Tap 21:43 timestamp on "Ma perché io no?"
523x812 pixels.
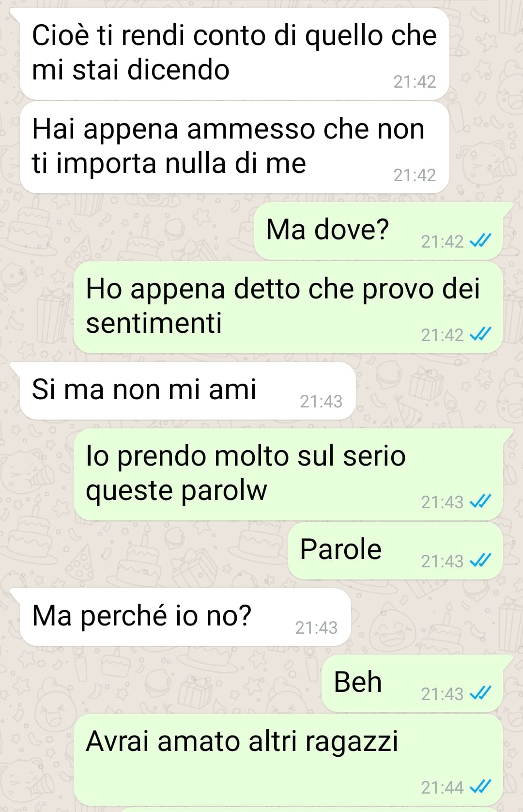click(316, 627)
